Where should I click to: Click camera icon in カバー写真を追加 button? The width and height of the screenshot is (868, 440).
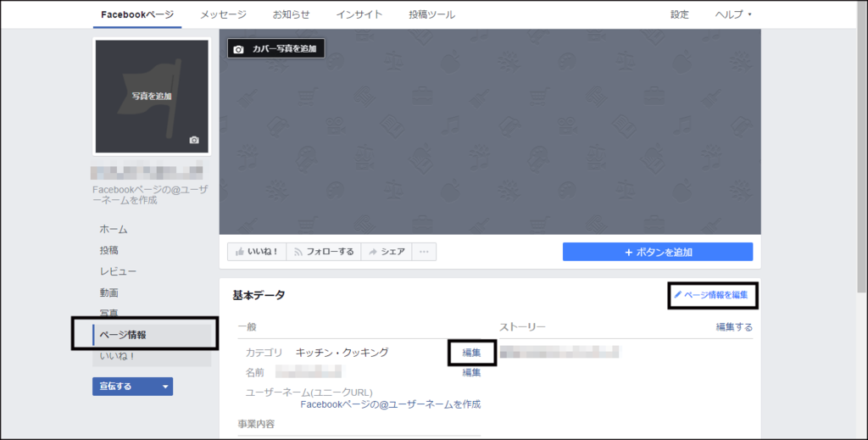tap(238, 49)
